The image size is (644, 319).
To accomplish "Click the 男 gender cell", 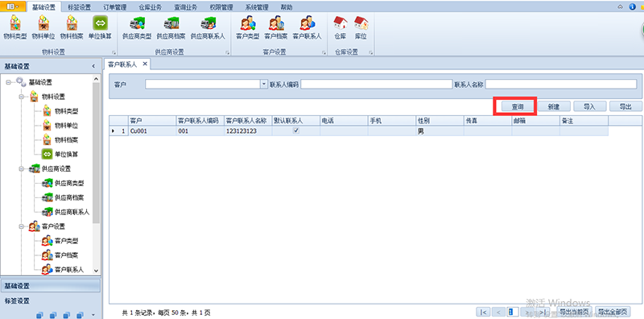I will click(440, 131).
